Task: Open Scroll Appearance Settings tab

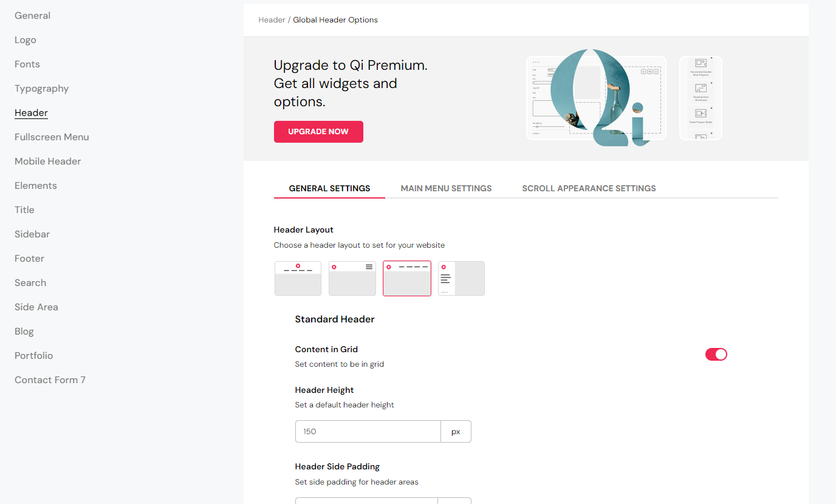Action: [589, 188]
